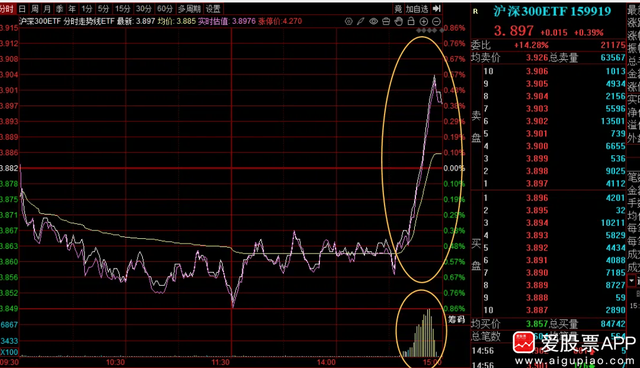Click the R marker beside stock name

[x=475, y=11]
